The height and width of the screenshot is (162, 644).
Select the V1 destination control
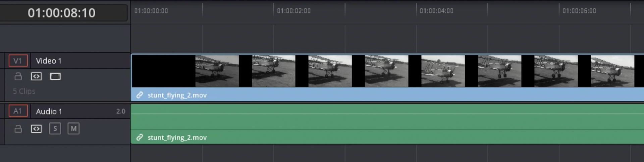pos(18,61)
